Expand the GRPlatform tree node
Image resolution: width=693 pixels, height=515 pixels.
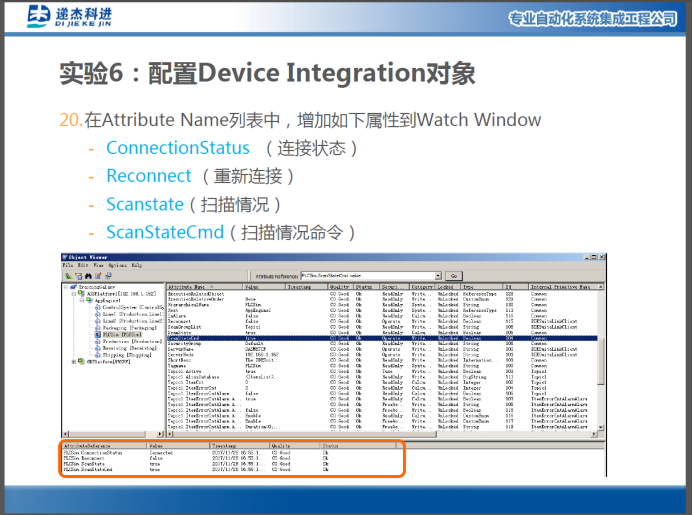pos(74,361)
